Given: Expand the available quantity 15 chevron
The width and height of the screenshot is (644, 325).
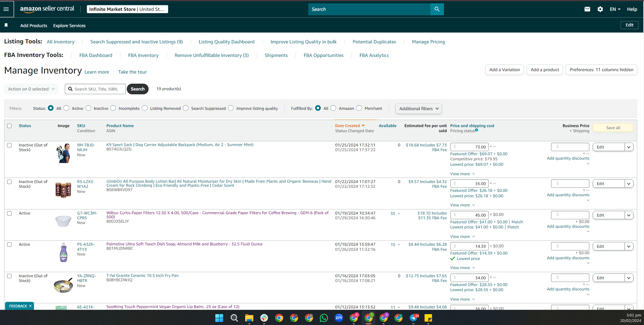Looking at the screenshot, I should tap(399, 245).
